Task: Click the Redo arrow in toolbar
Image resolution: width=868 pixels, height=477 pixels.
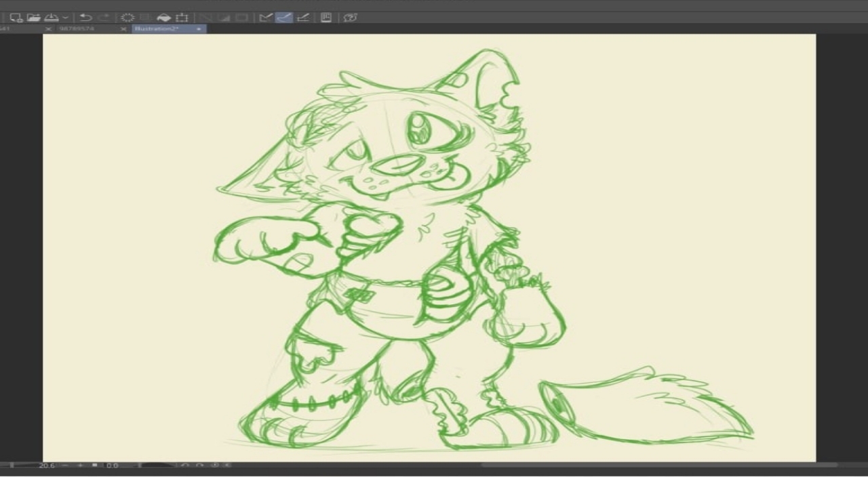Action: point(104,18)
